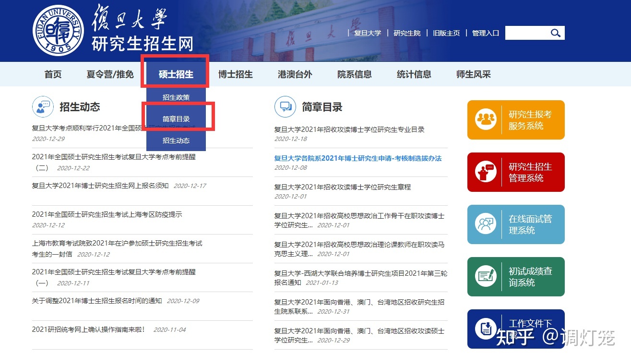Click the 研究生报考服务系统 people icon
This screenshot has width=631, height=364.
click(x=485, y=119)
